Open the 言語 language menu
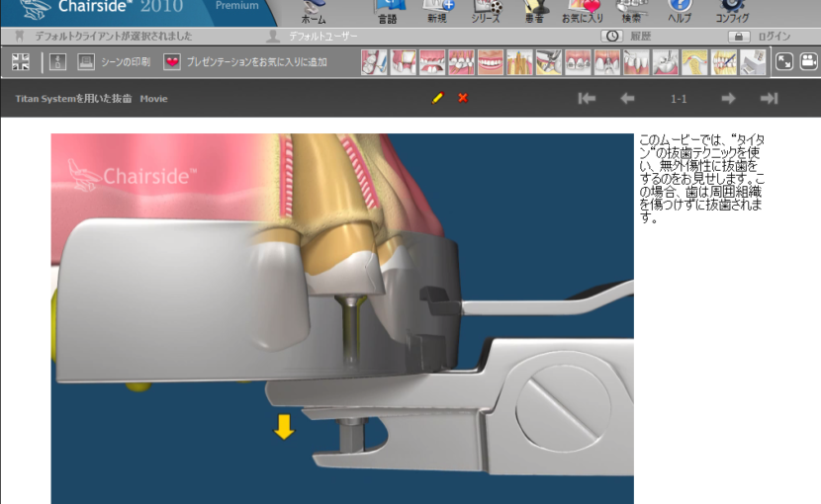Image resolution: width=821 pixels, height=504 pixels. (x=388, y=12)
